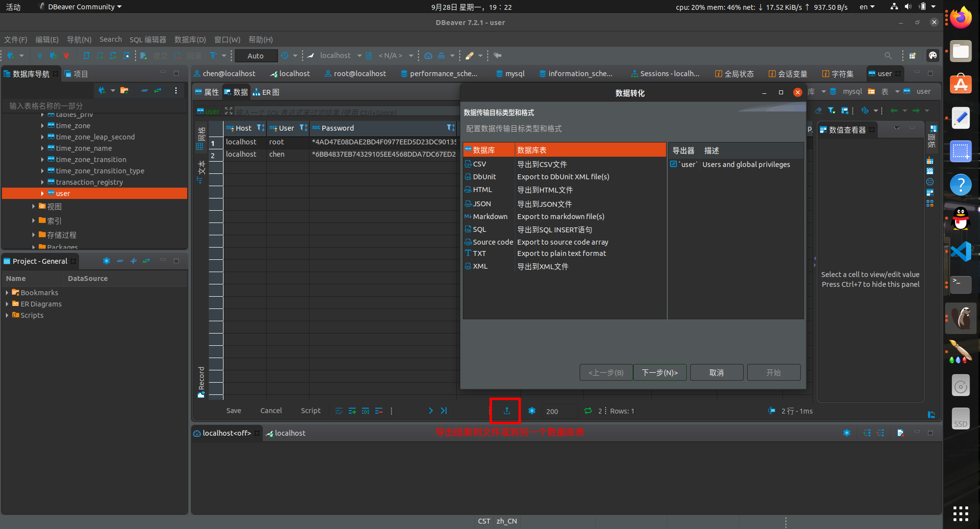Click the delete row icon in results bar
The image size is (980, 529).
[x=379, y=411]
